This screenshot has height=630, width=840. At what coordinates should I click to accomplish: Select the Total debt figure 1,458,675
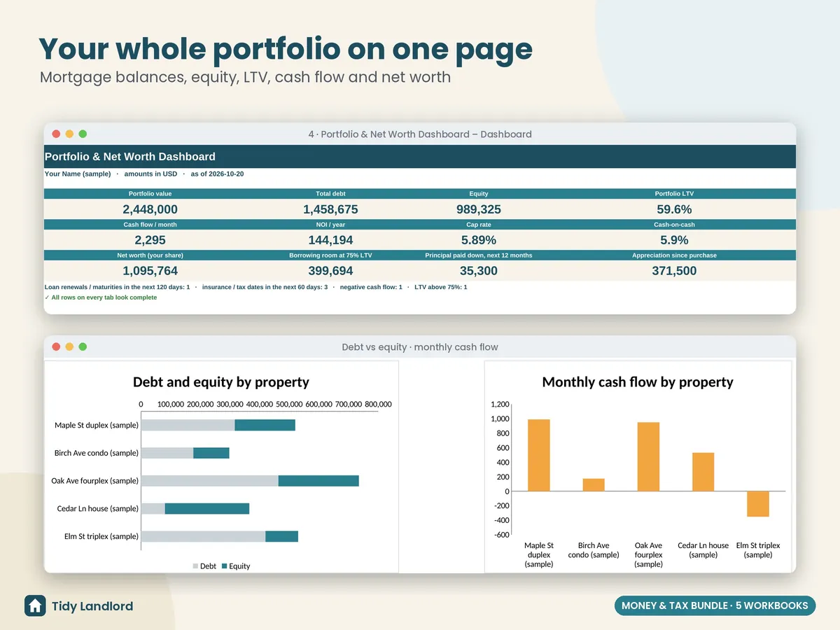coord(330,209)
